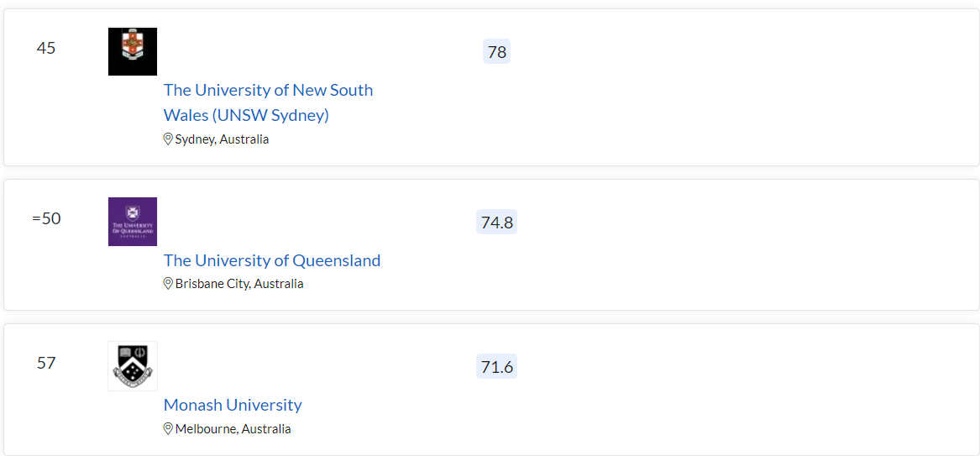Click the location pin beside Melbourne, Australia
Viewport: 980px width, 456px height.
pyautogui.click(x=168, y=429)
